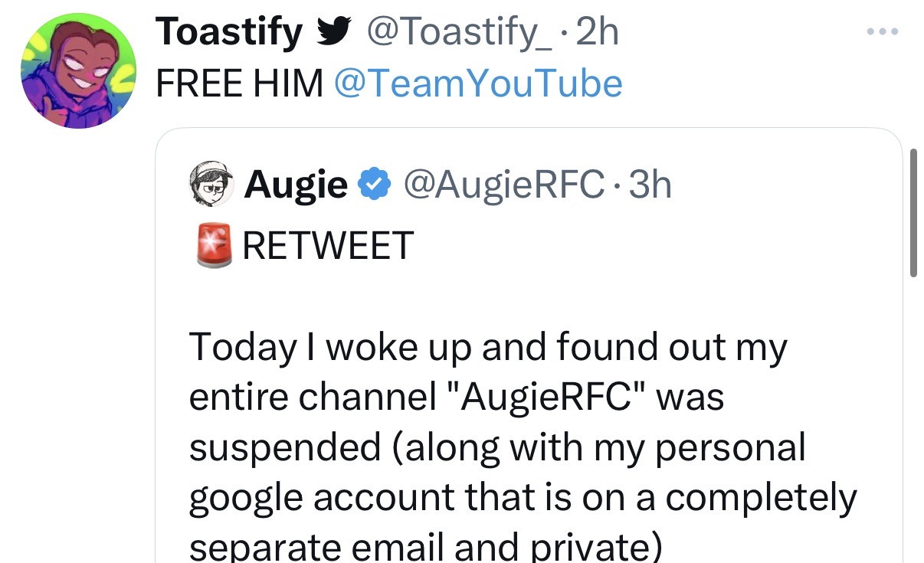Click the red siren emoji

tap(214, 246)
